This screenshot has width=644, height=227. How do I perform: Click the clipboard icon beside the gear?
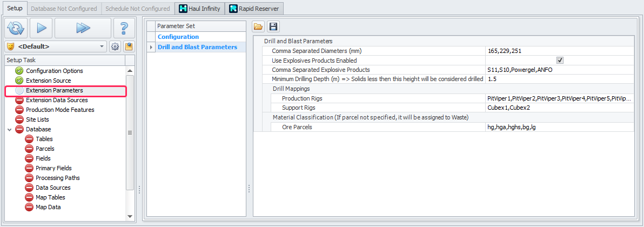coord(129,46)
